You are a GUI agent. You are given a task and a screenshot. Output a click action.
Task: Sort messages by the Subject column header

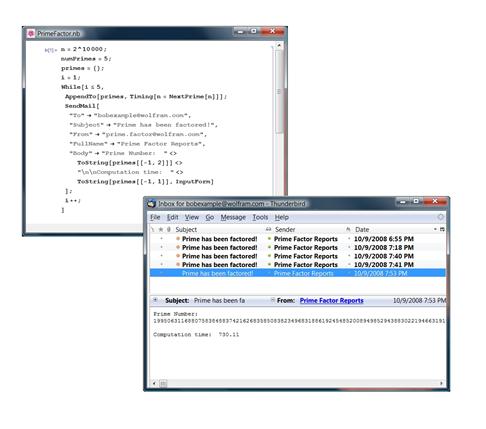point(186,229)
